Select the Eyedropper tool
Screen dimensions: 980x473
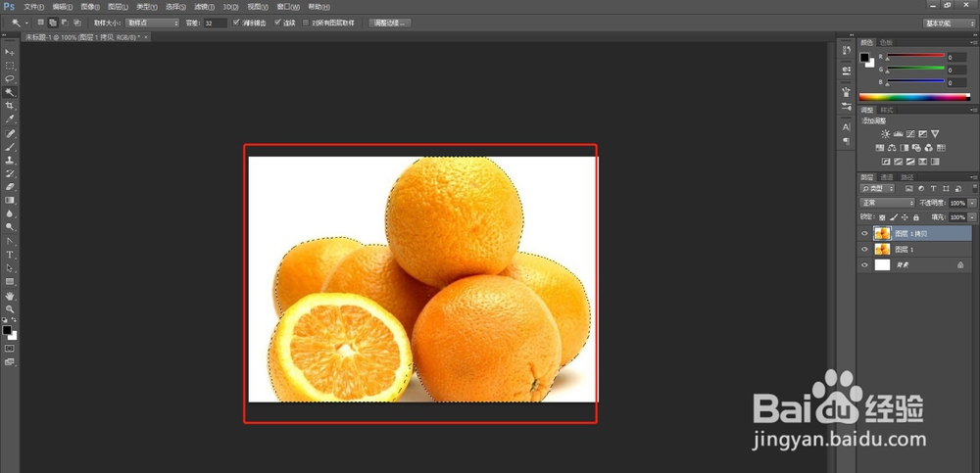(10, 118)
